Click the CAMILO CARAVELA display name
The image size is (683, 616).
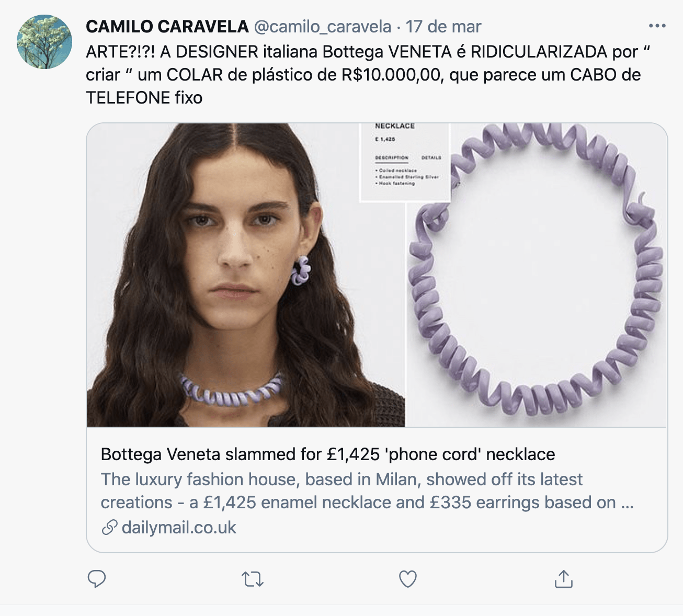point(167,26)
